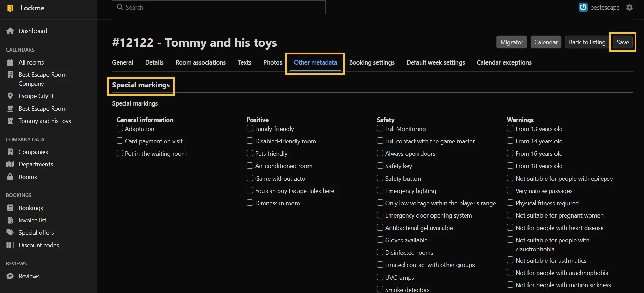The width and height of the screenshot is (644, 293).
Task: Open Rooms via the padlock icon
Action: tap(10, 177)
